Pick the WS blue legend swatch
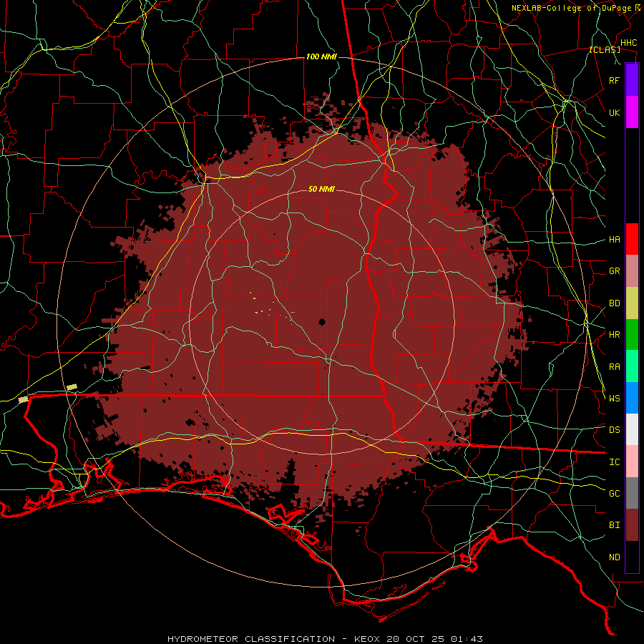The width and height of the screenshot is (644, 644). click(632, 398)
